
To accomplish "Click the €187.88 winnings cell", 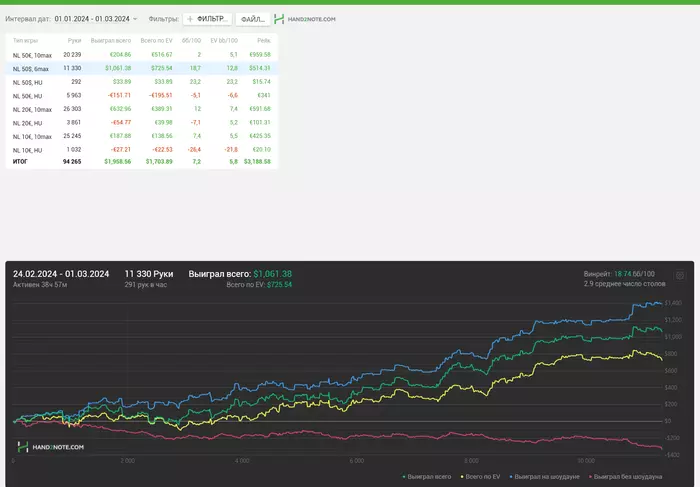I will pos(121,136).
